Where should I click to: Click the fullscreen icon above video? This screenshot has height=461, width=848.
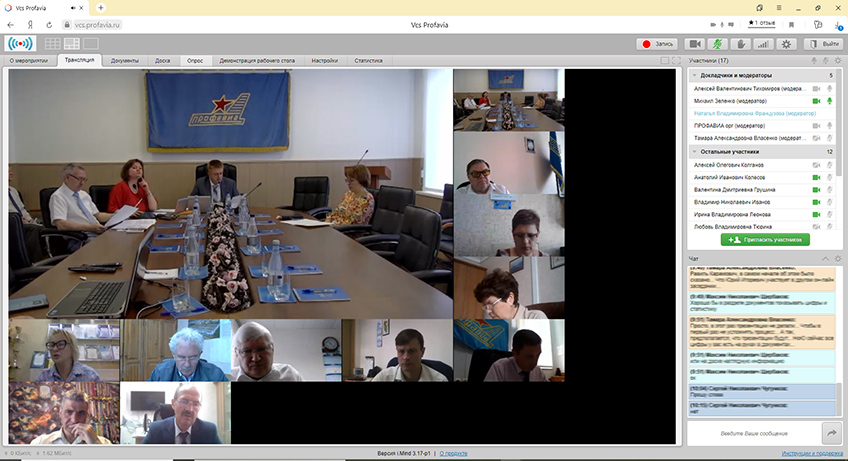(x=676, y=61)
